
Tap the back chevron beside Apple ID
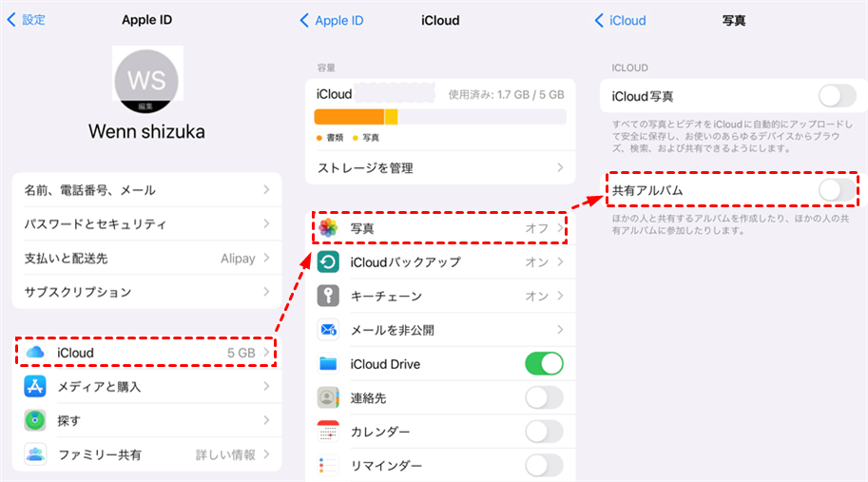click(304, 21)
